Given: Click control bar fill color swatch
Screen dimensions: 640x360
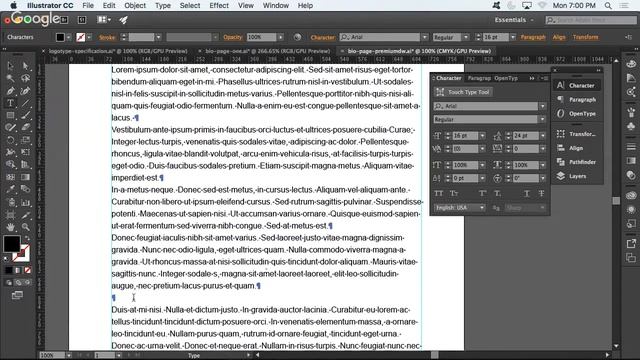Looking at the screenshot, I should click(x=60, y=37).
